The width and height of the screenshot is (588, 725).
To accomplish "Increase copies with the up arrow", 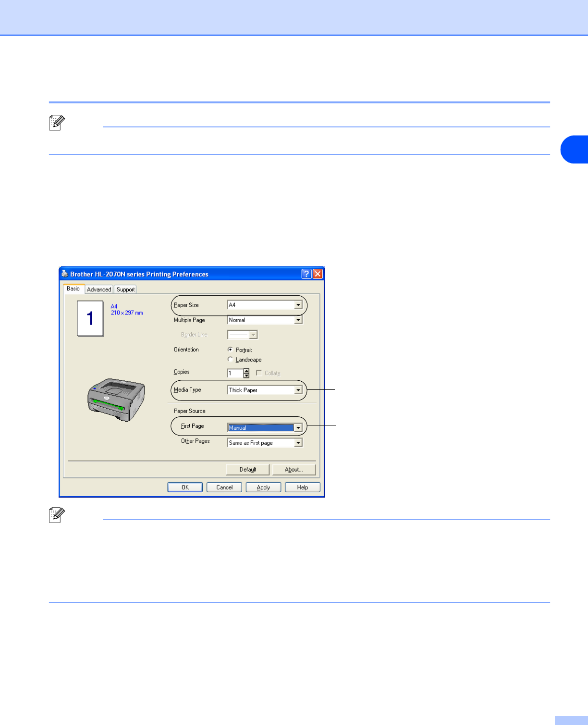I will coord(246,371).
